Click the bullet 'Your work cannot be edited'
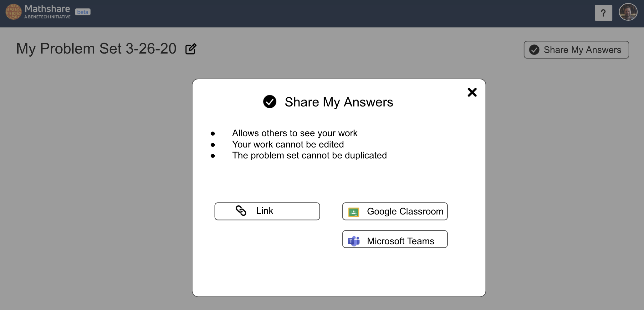The image size is (644, 310). (288, 144)
